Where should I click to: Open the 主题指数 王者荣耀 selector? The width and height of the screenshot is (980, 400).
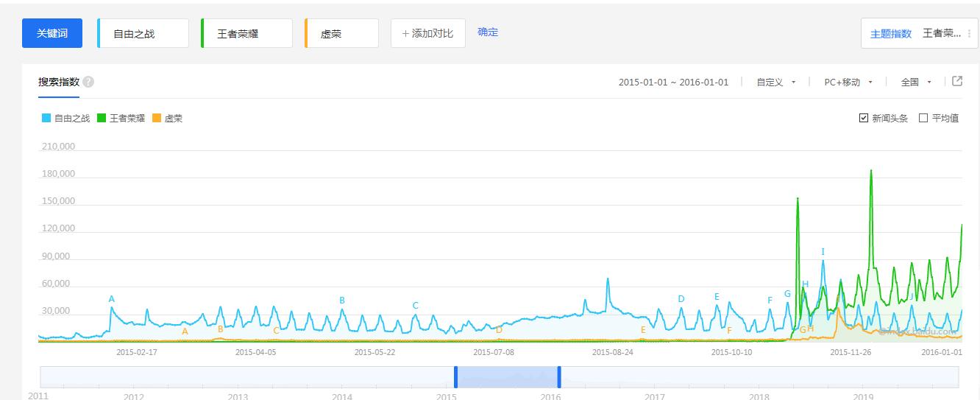tap(919, 34)
